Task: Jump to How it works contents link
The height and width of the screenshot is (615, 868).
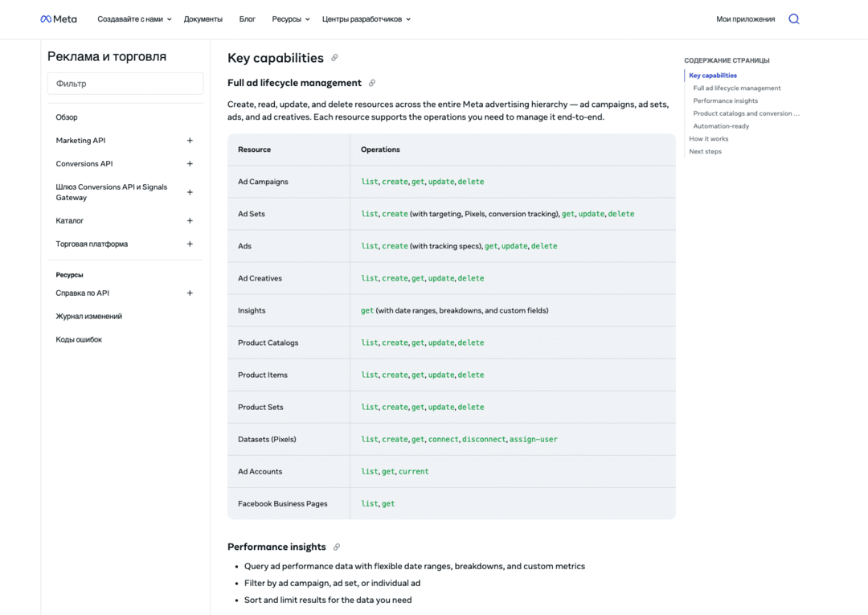Action: tap(709, 139)
